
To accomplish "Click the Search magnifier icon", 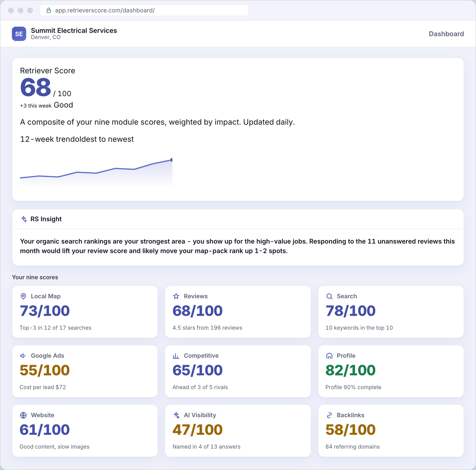I will tap(329, 296).
